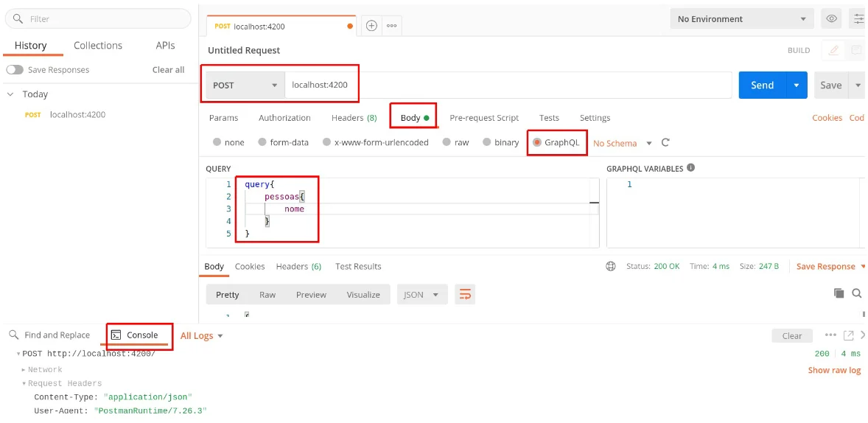Open the request Settings tab
Image resolution: width=868 pixels, height=423 pixels.
click(595, 117)
